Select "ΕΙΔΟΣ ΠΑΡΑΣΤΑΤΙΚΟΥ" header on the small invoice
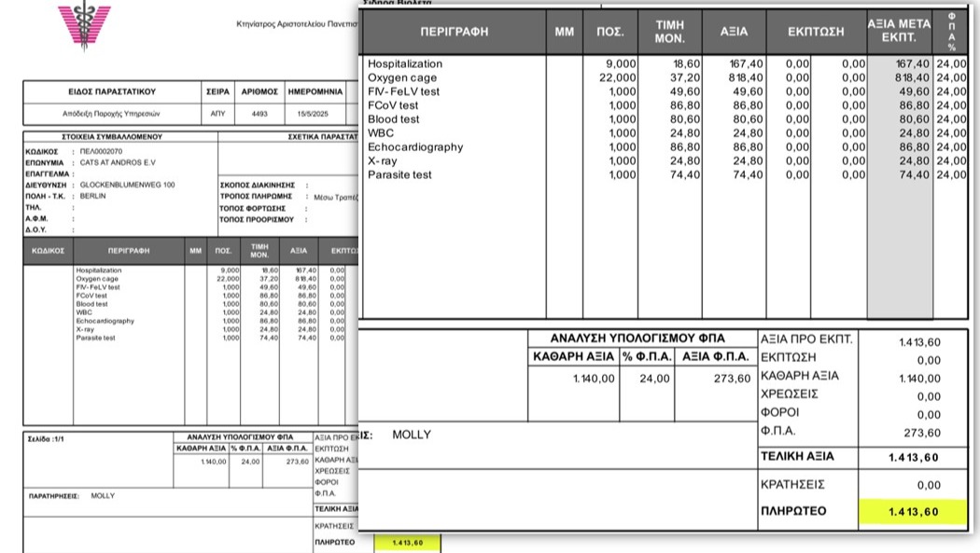This screenshot has width=980, height=553. 112,91
